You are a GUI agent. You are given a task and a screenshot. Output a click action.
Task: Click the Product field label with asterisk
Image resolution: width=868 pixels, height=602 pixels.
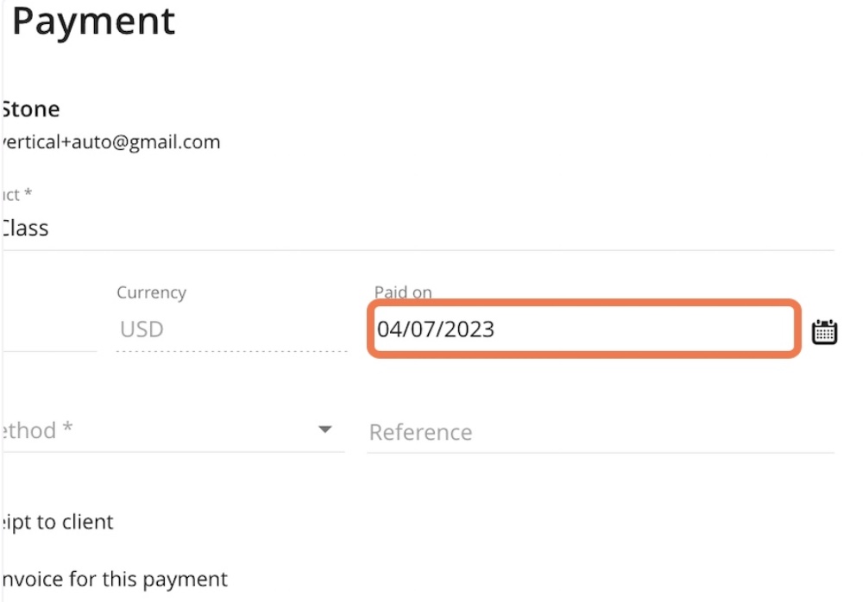coord(16,194)
